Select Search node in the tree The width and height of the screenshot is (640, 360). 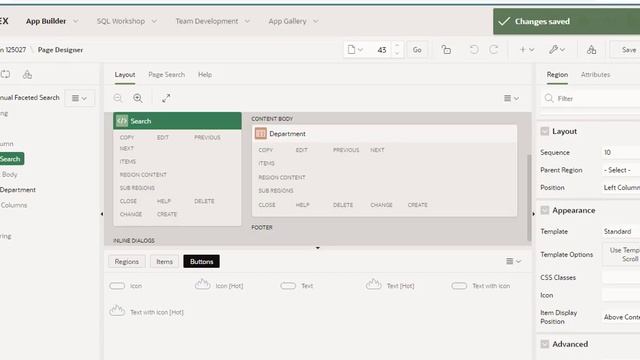pos(11,159)
